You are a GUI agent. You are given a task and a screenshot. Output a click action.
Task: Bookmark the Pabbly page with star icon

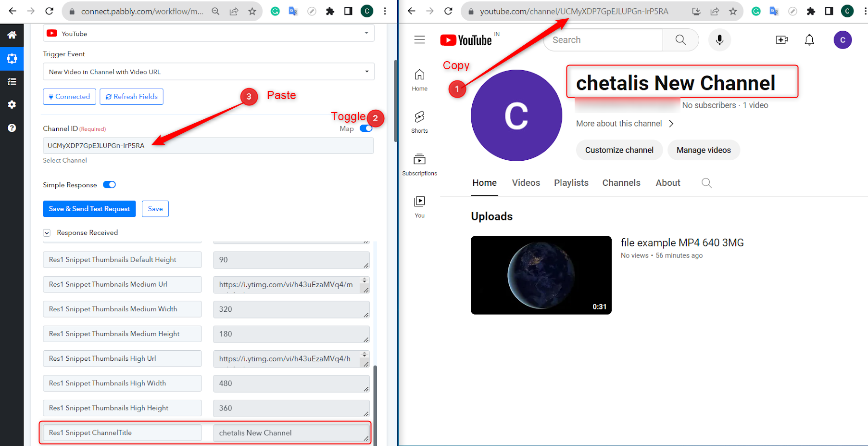tap(252, 11)
